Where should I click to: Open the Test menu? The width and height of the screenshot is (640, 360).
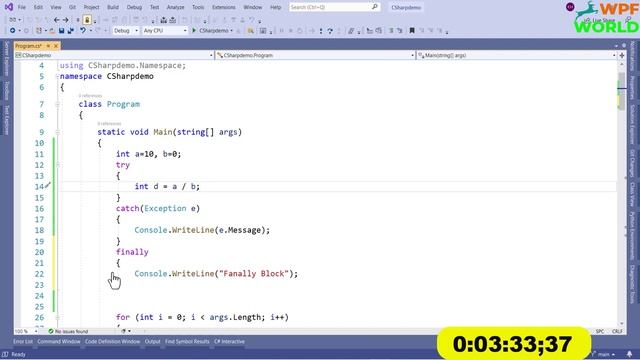(154, 7)
